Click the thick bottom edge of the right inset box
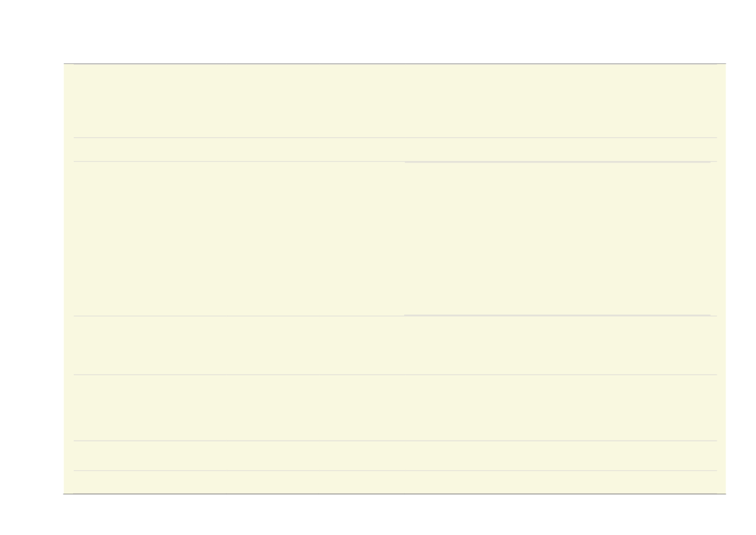The image size is (756, 535). coord(557,315)
